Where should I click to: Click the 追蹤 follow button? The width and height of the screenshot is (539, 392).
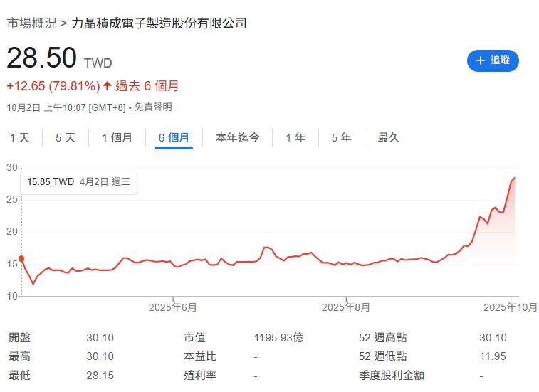493,60
